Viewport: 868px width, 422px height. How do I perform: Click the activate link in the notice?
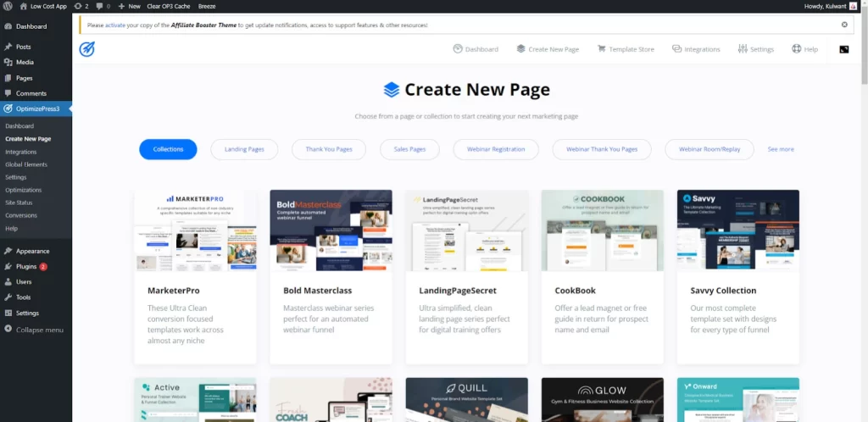(x=114, y=25)
